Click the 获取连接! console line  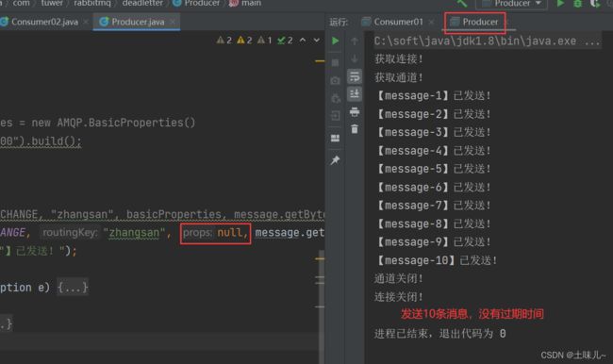(x=399, y=59)
